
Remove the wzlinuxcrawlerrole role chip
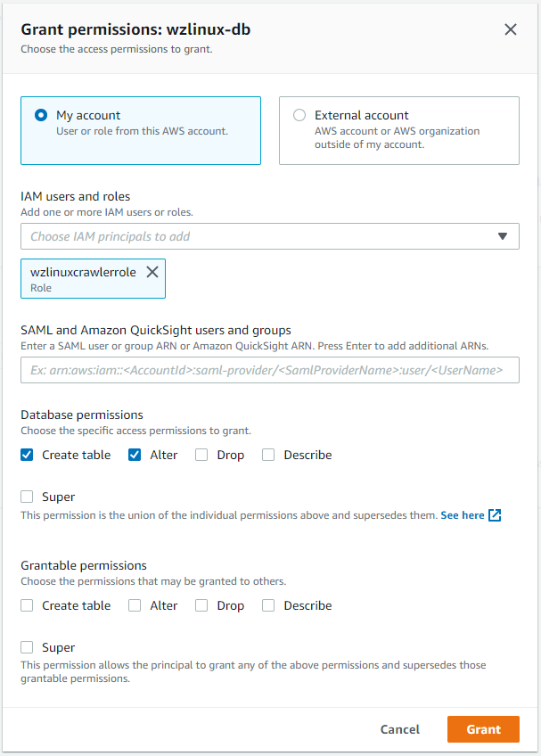click(x=152, y=273)
